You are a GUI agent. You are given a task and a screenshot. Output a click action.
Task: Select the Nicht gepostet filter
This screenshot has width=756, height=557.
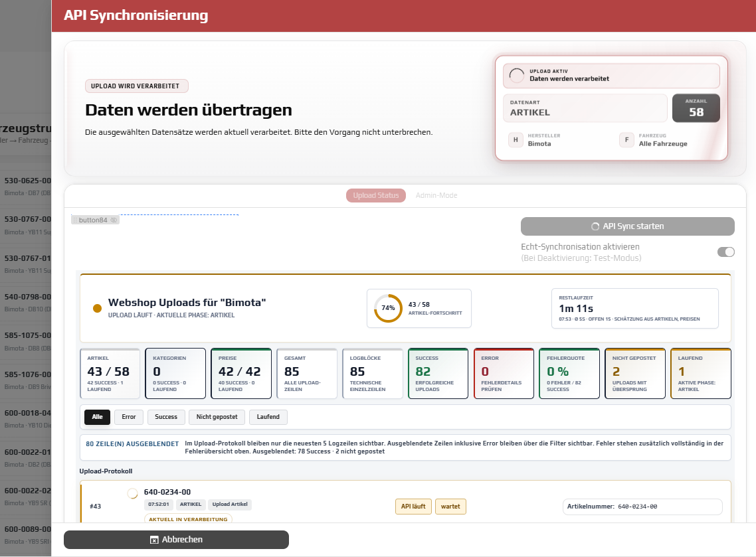point(217,417)
